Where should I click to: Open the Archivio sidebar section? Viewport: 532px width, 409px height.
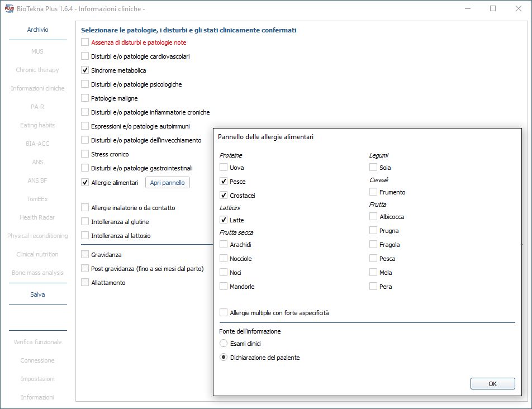[x=37, y=30]
